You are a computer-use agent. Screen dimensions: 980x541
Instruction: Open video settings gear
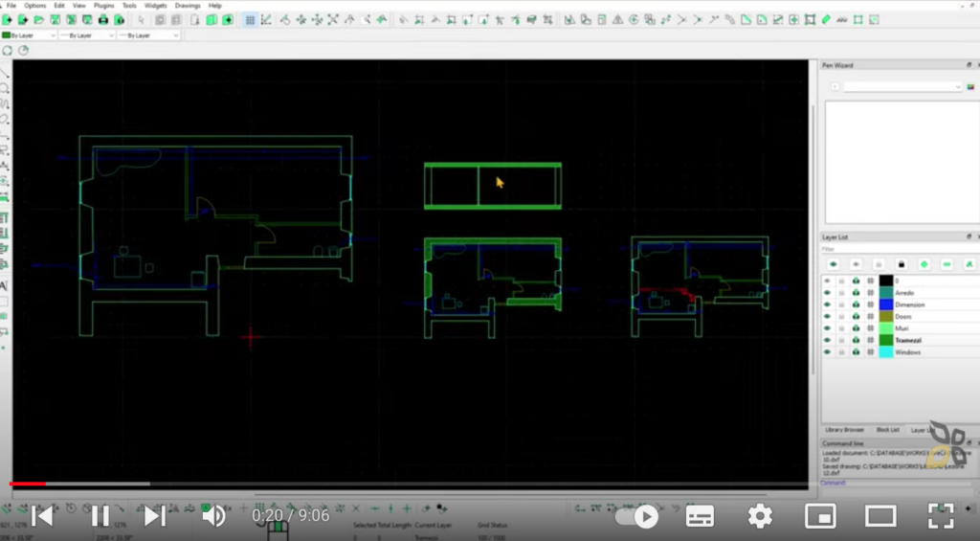760,516
